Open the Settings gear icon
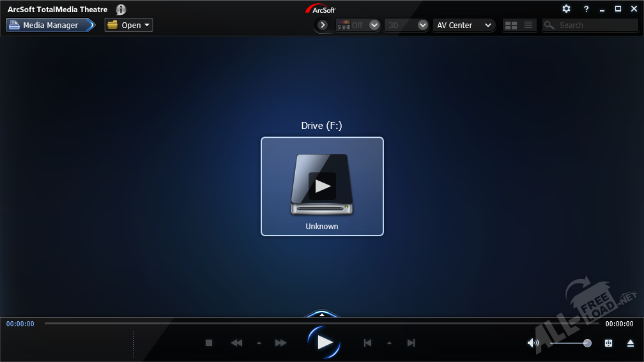The width and height of the screenshot is (644, 362). tap(566, 9)
